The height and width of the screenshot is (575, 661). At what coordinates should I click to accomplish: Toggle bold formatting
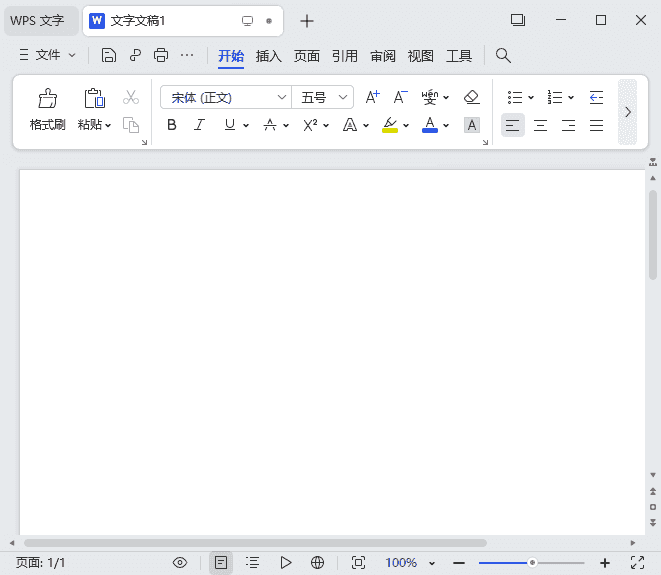pyautogui.click(x=171, y=125)
